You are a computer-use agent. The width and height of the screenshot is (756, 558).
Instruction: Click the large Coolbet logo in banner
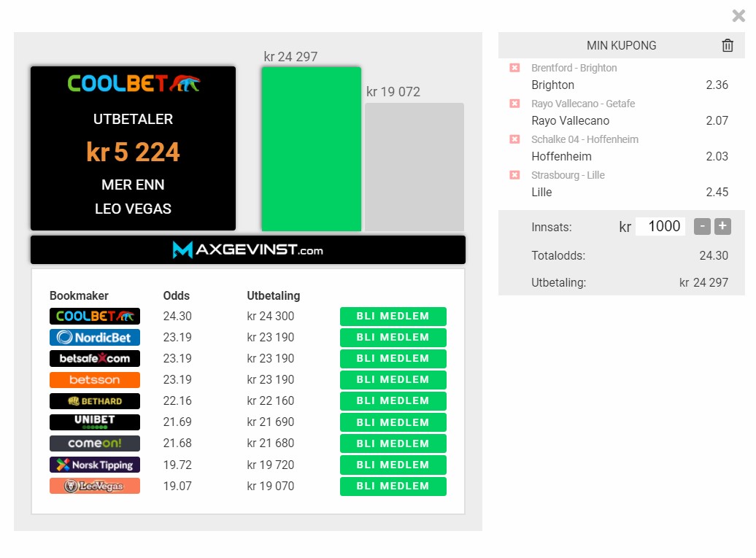pos(134,83)
